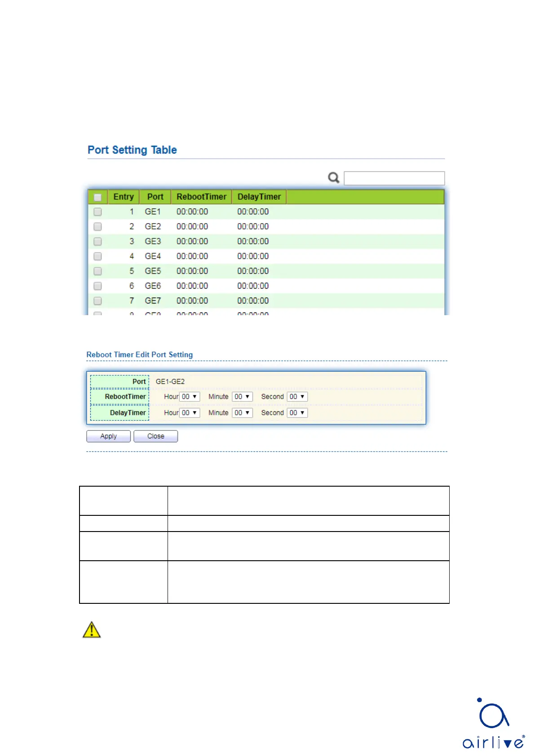Image resolution: width=535 pixels, height=756 pixels.
Task: Click the yellow warning triangle icon
Action: 92,630
